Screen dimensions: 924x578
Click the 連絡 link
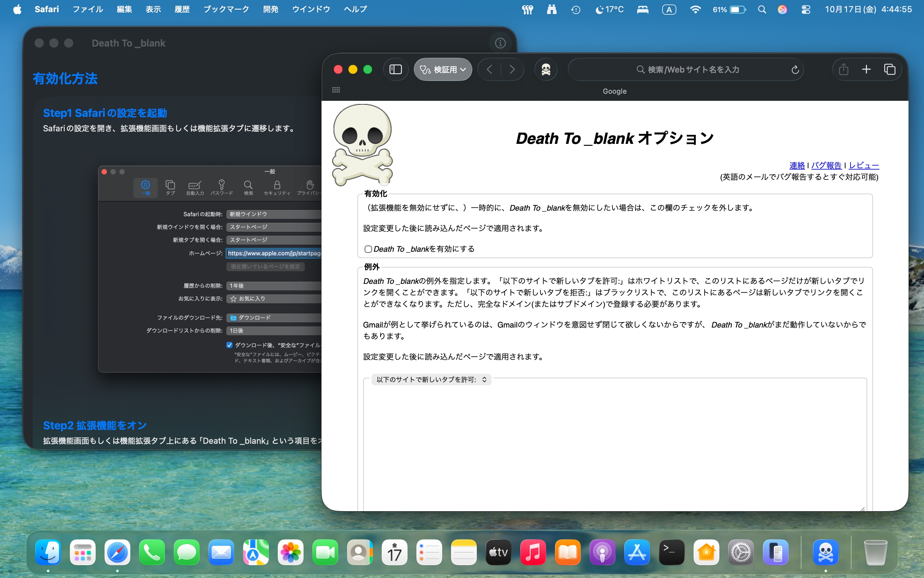(797, 165)
